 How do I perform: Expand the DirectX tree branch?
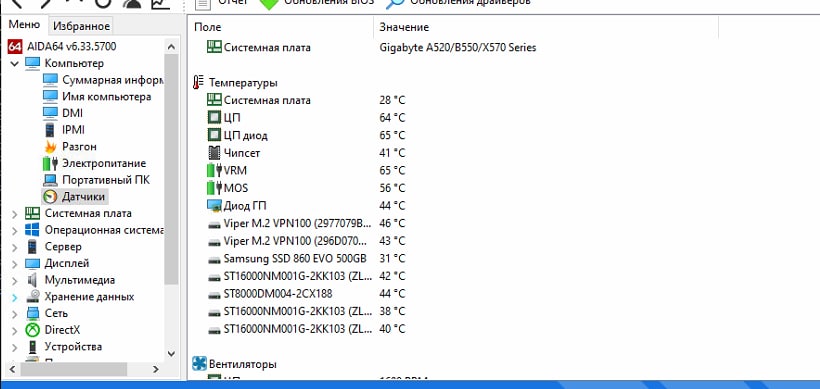14,330
